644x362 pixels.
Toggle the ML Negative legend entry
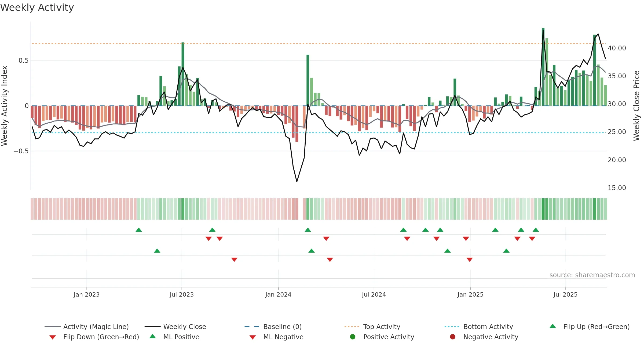pyautogui.click(x=276, y=337)
